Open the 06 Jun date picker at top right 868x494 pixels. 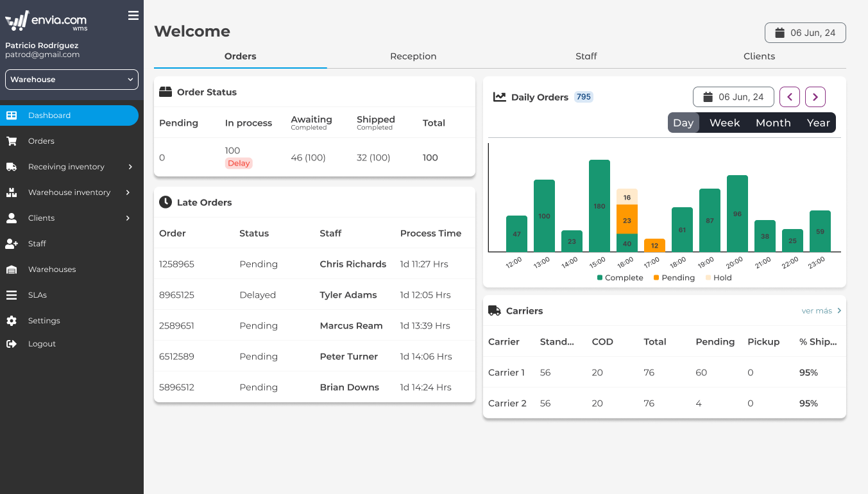coord(805,32)
